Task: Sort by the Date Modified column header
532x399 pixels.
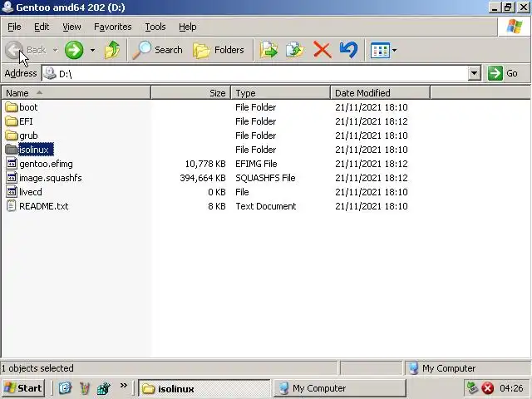Action: pos(380,92)
